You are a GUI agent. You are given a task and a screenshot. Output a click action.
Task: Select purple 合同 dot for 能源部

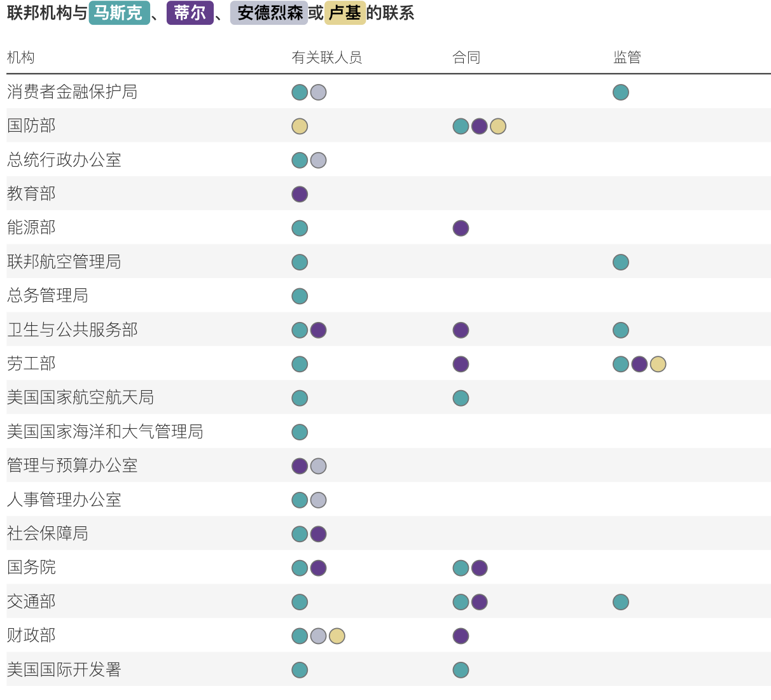point(461,228)
